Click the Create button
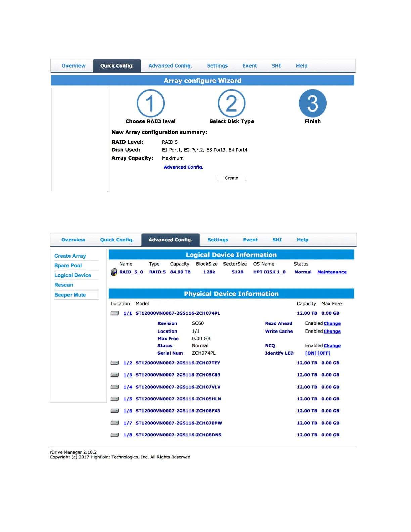The width and height of the screenshot is (411, 532). tap(232, 178)
